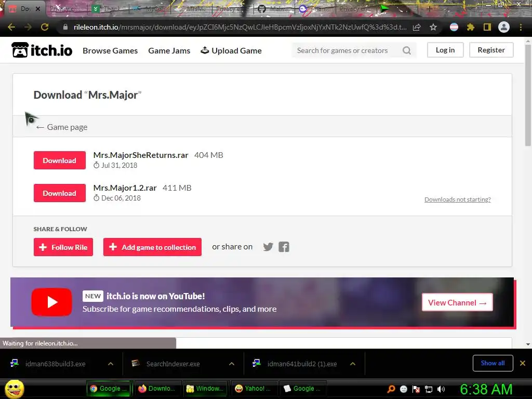The image size is (532, 399).
Task: Click the Downloads not starting? link
Action: coord(457,199)
